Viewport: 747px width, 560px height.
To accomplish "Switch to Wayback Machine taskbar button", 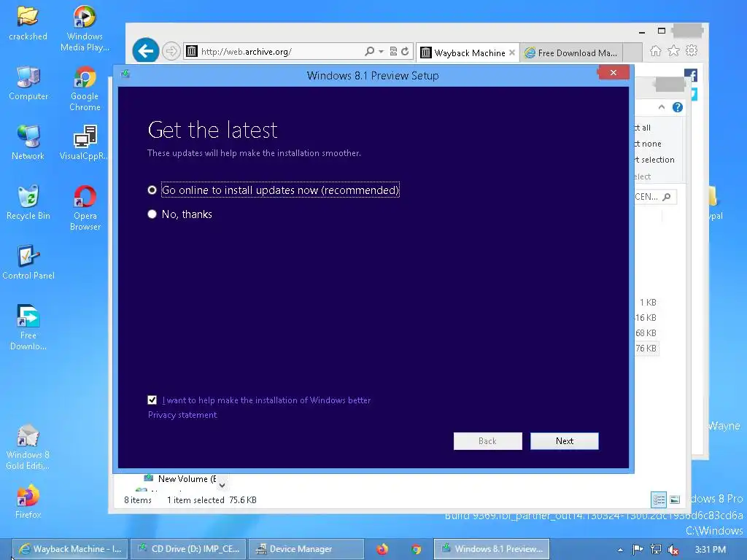I will click(x=71, y=549).
